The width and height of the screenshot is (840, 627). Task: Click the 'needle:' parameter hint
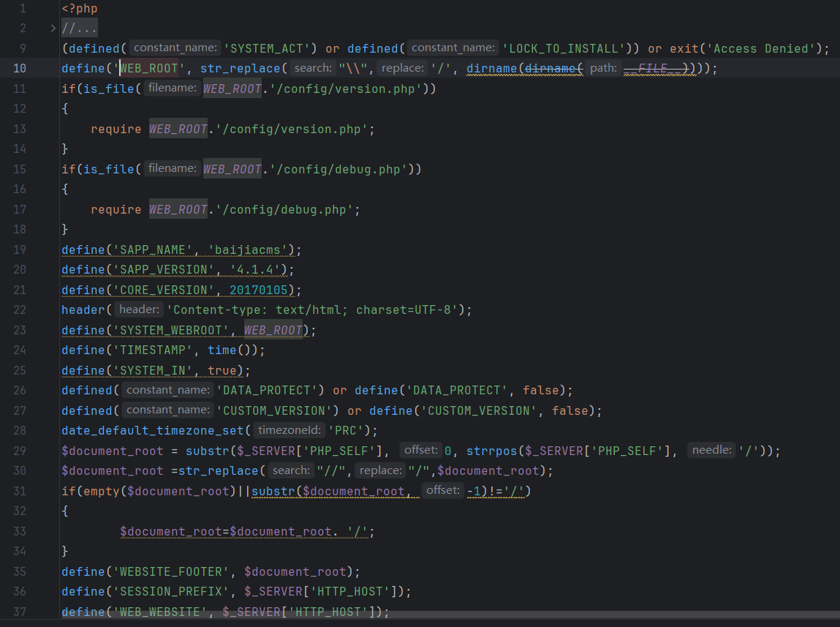point(711,451)
